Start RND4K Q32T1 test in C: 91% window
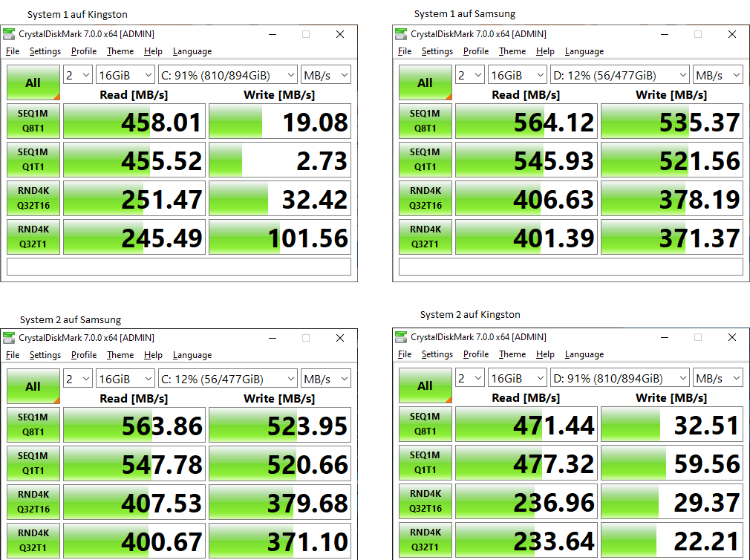 [x=33, y=237]
